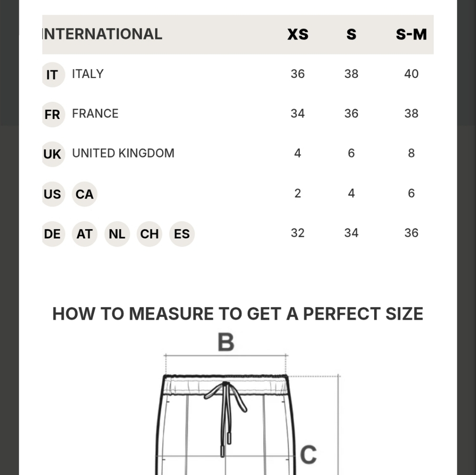Select the CH country badge
This screenshot has height=475, width=476.
pyautogui.click(x=149, y=234)
